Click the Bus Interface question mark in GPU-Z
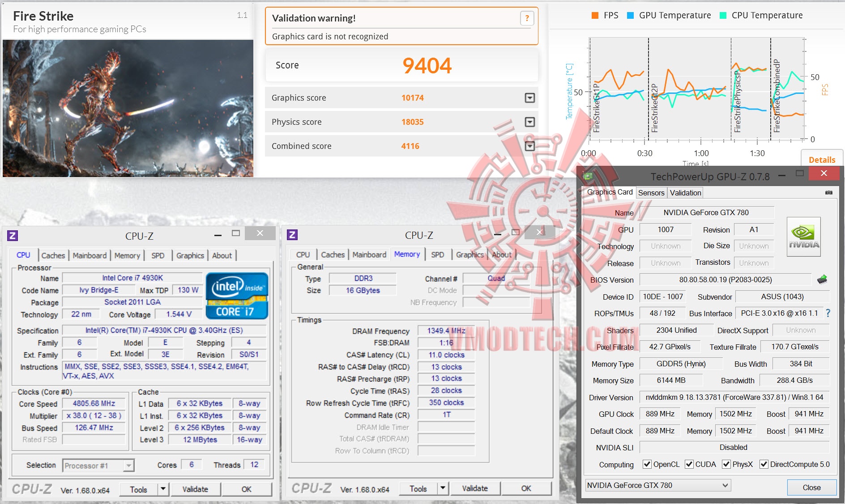 coord(828,313)
